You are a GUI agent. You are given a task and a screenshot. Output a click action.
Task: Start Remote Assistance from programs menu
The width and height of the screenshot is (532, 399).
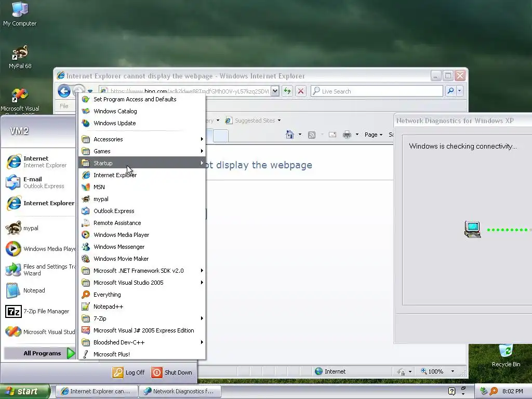point(142,223)
